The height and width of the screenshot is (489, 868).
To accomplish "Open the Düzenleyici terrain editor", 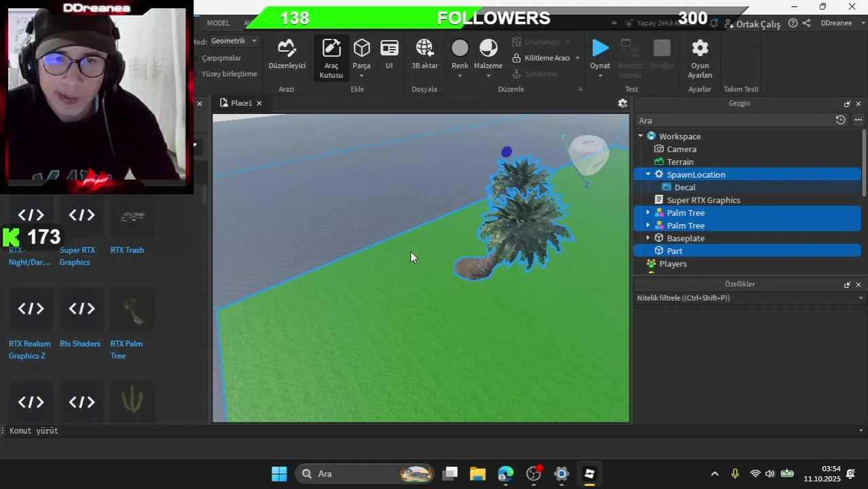I will click(x=287, y=54).
